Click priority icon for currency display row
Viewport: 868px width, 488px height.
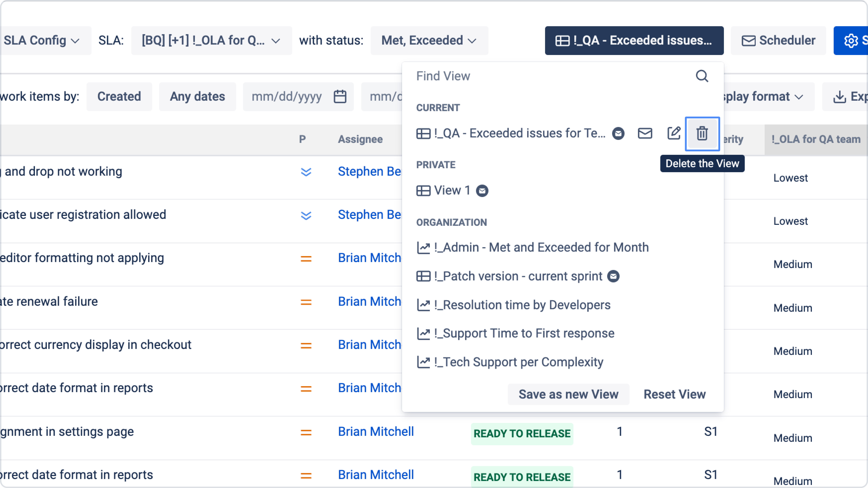click(306, 346)
